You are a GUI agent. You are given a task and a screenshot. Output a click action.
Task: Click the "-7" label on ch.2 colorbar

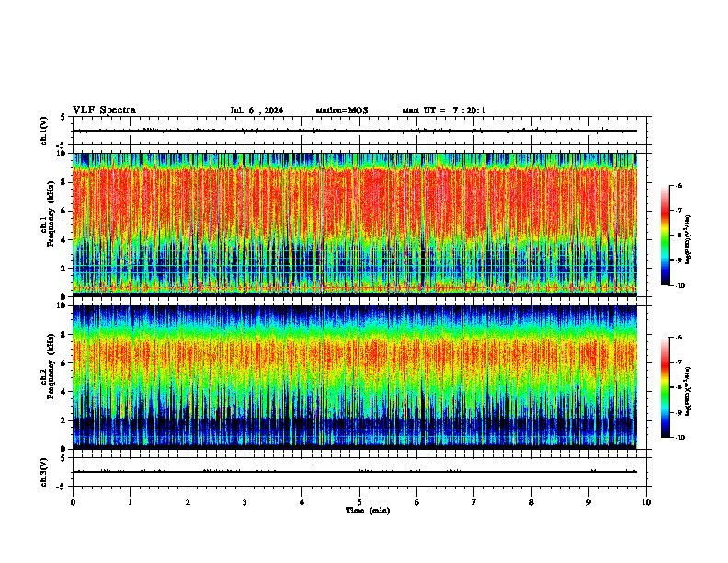[678, 362]
